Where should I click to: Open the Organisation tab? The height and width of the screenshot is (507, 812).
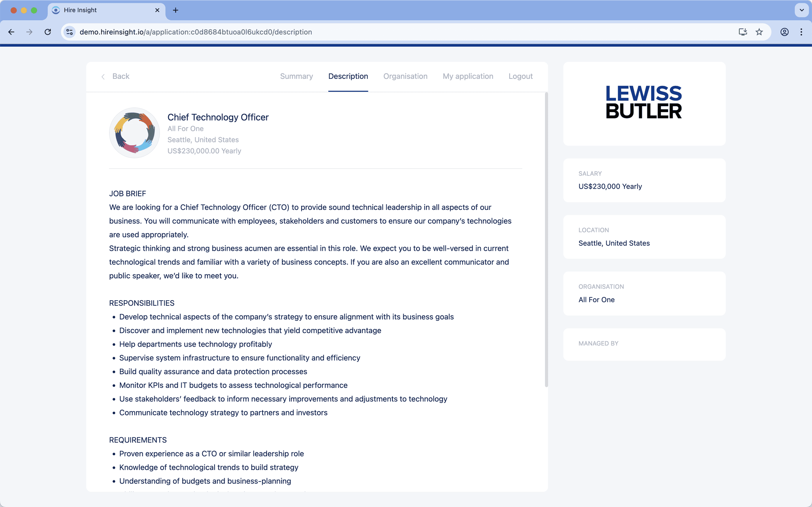tap(405, 76)
